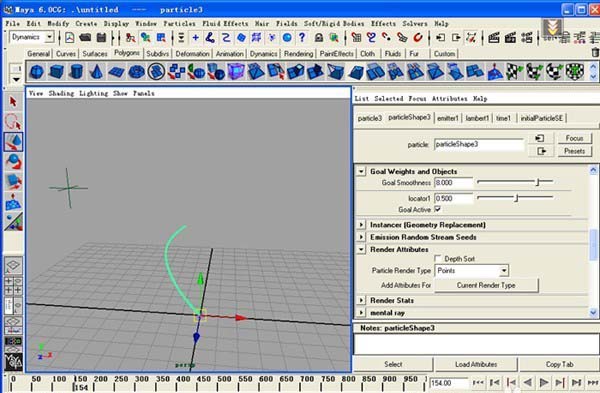The width and height of the screenshot is (600, 393).
Task: Open the Fluid Effects menu
Action: click(x=225, y=24)
